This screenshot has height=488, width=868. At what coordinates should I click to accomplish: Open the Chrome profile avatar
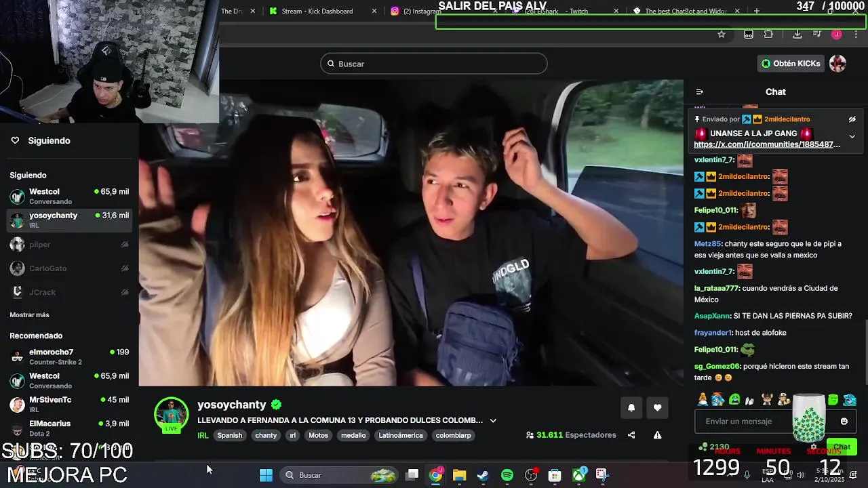pos(837,35)
